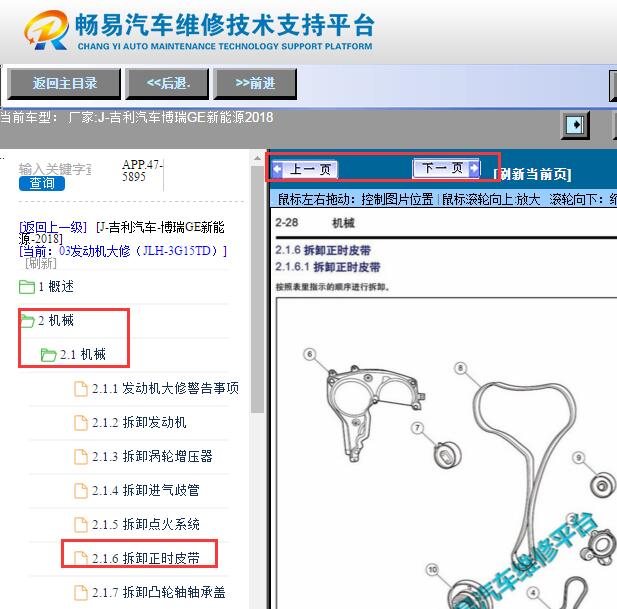Click the page icon beside 2.1.7

click(81, 592)
